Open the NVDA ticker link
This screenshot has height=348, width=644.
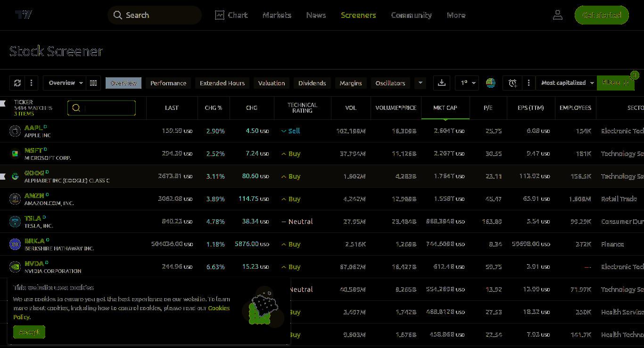coord(34,264)
